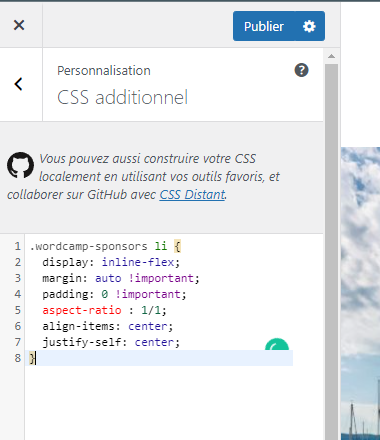
Task: Click 'justify-self' property in editor
Action: pos(82,342)
